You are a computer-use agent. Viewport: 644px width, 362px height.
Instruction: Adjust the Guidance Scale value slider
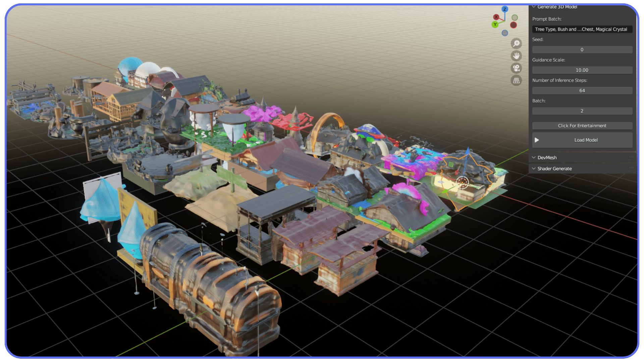(582, 70)
